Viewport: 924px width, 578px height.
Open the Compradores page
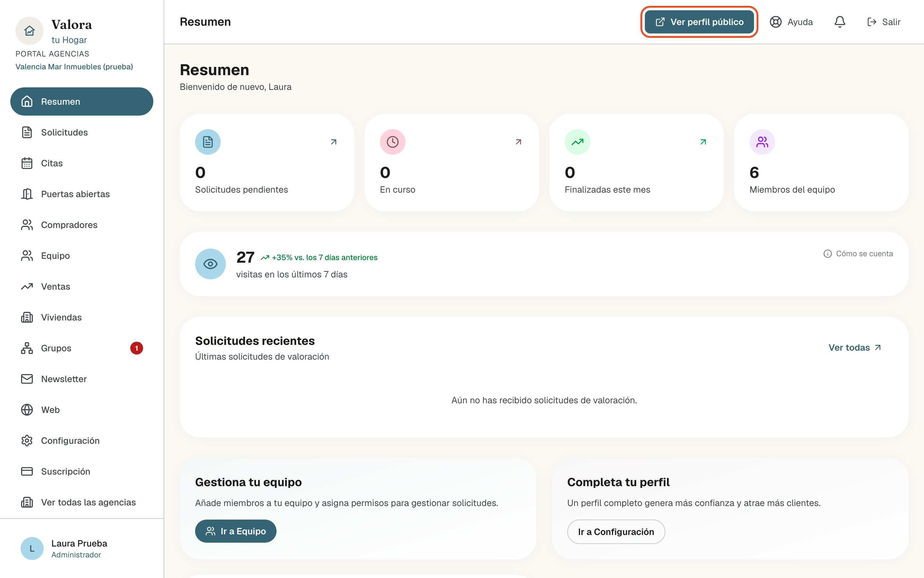tap(82, 225)
